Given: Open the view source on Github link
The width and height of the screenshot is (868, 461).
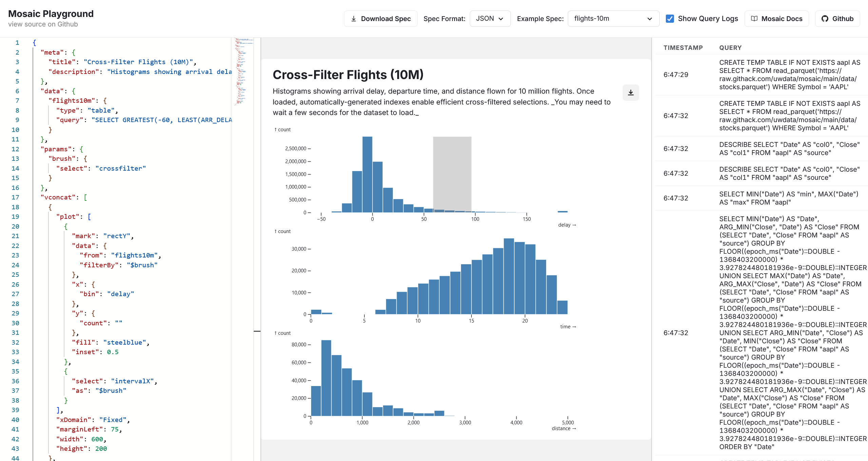Looking at the screenshot, I should (x=43, y=24).
